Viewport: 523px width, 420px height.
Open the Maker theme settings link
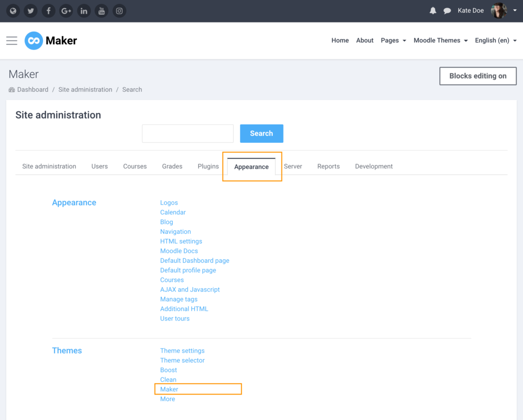coord(169,389)
